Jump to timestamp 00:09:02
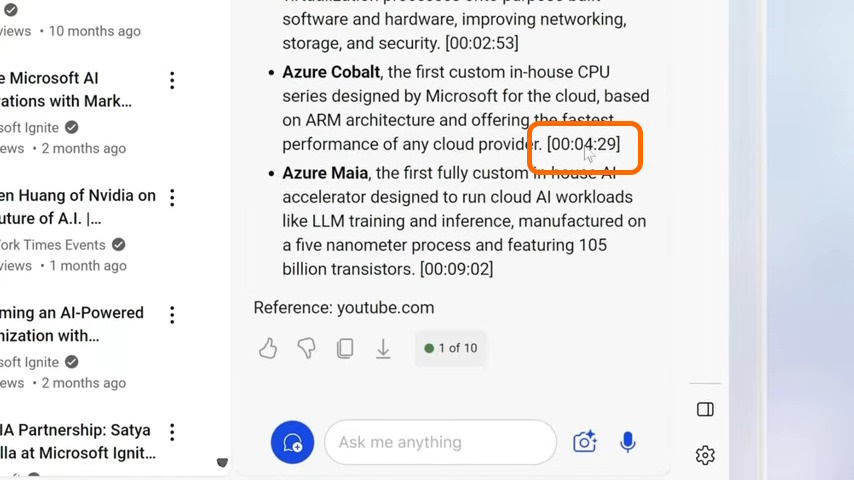 point(456,269)
